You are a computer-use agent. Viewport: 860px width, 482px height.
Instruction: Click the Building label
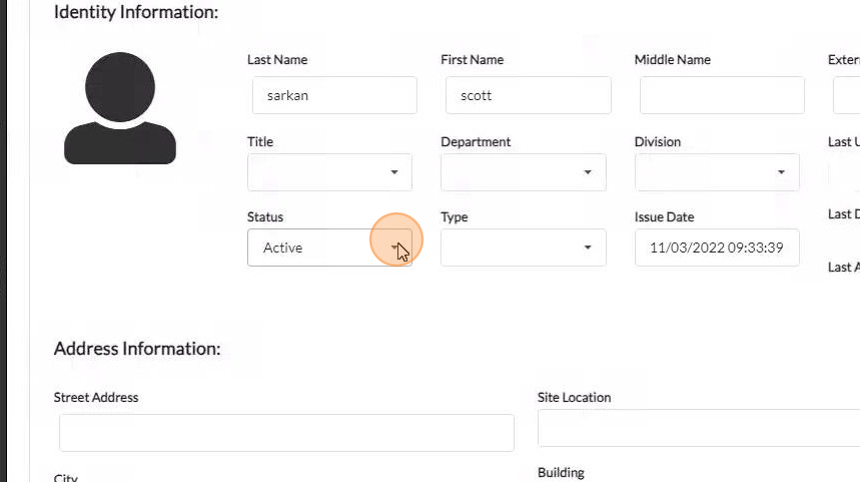click(561, 473)
